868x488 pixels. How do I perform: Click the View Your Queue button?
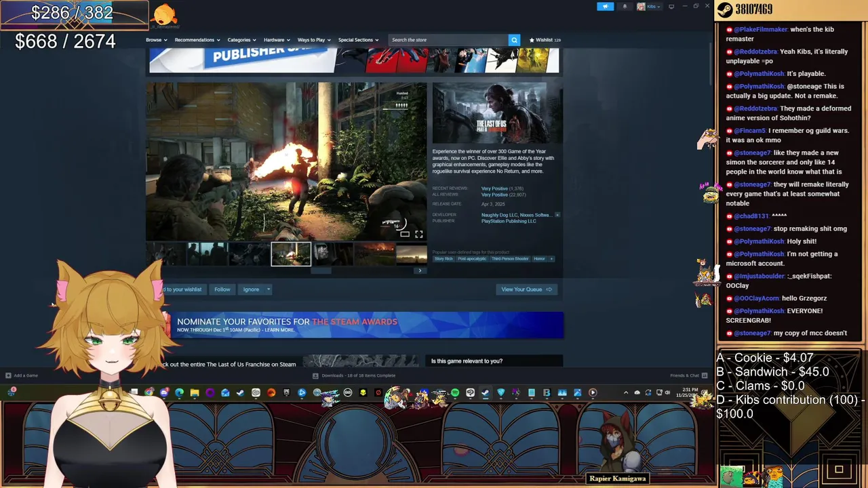(x=527, y=289)
